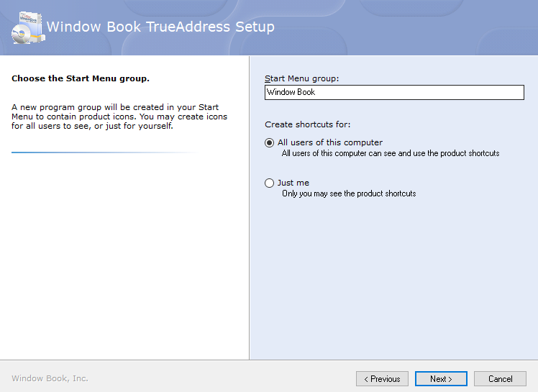Screen dimensions: 538x392
Task: Click the Start Menu group text field
Action: 394,92
